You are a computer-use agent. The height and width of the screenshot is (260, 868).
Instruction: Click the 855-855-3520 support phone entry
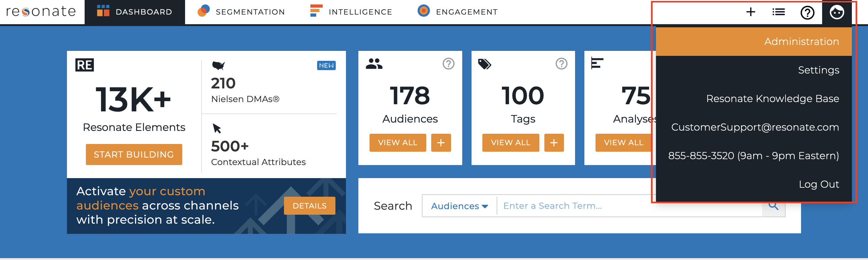(x=753, y=156)
